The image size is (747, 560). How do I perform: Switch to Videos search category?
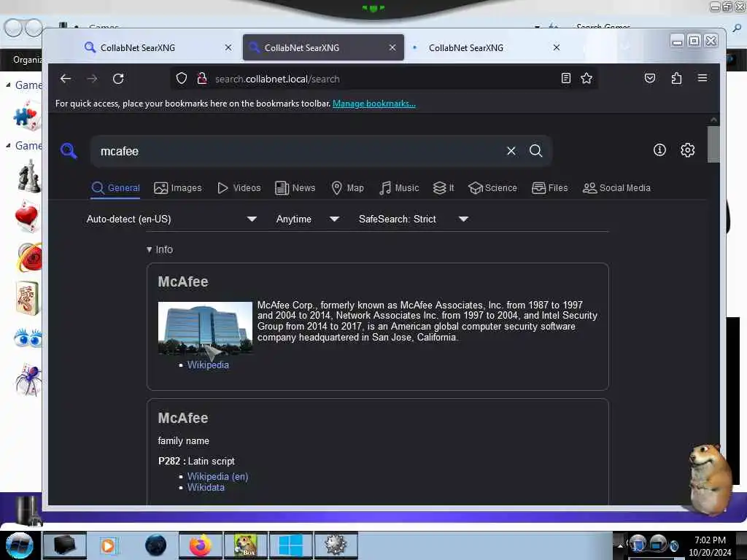click(239, 188)
